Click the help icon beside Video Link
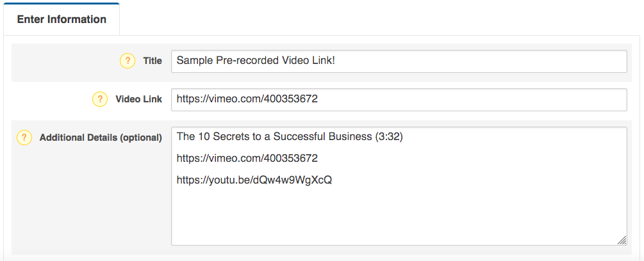 100,99
